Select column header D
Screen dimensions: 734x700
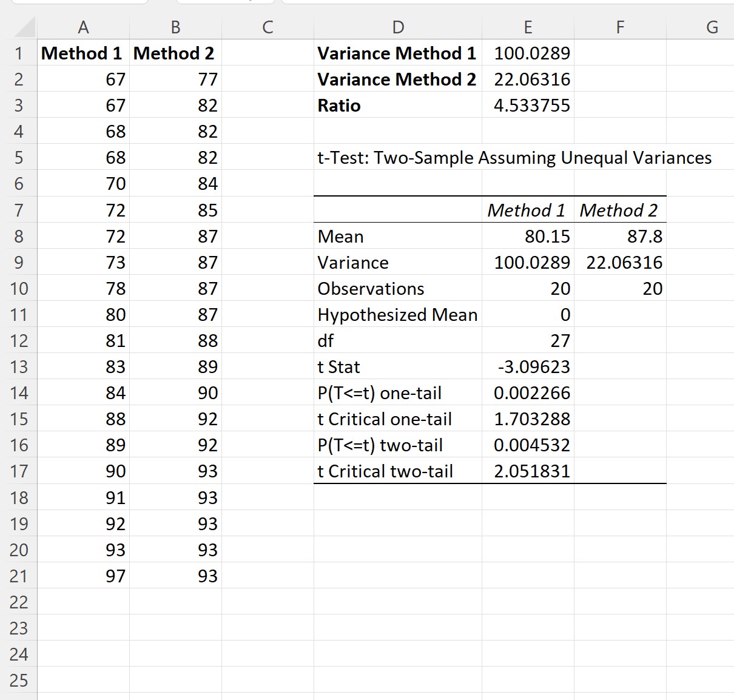398,27
